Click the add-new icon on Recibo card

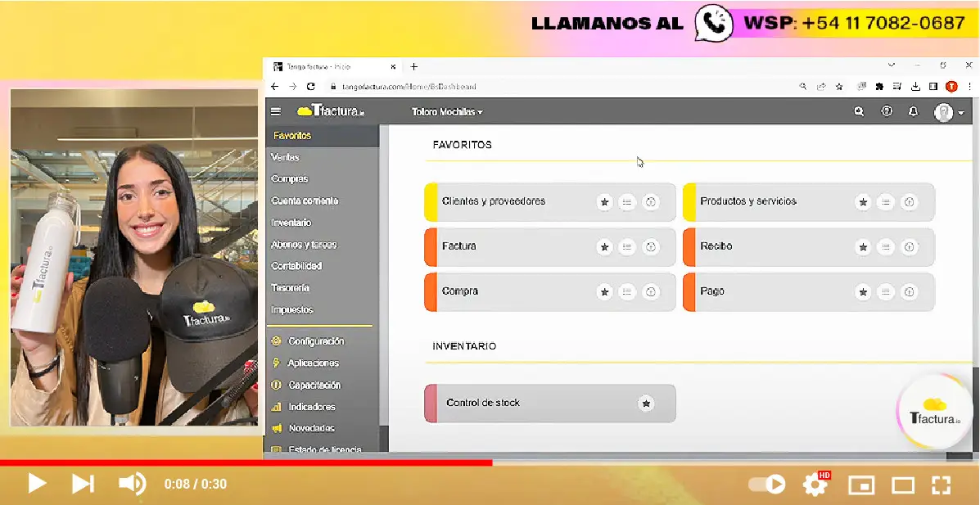tap(910, 247)
